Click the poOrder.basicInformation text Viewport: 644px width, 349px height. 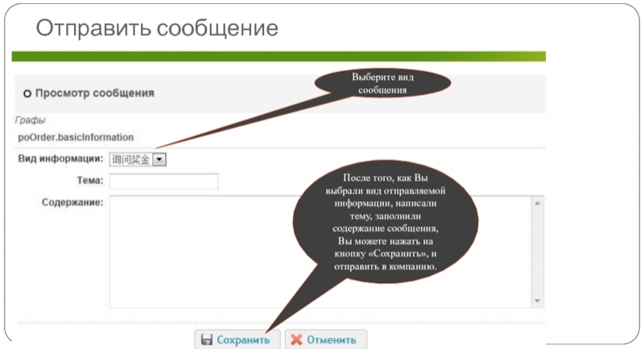click(76, 138)
